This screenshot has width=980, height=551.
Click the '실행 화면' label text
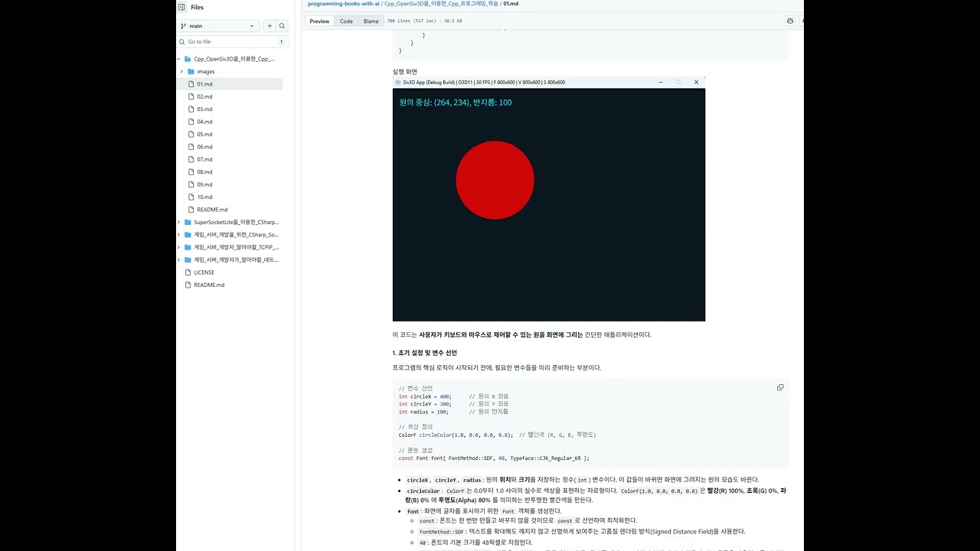coord(404,72)
